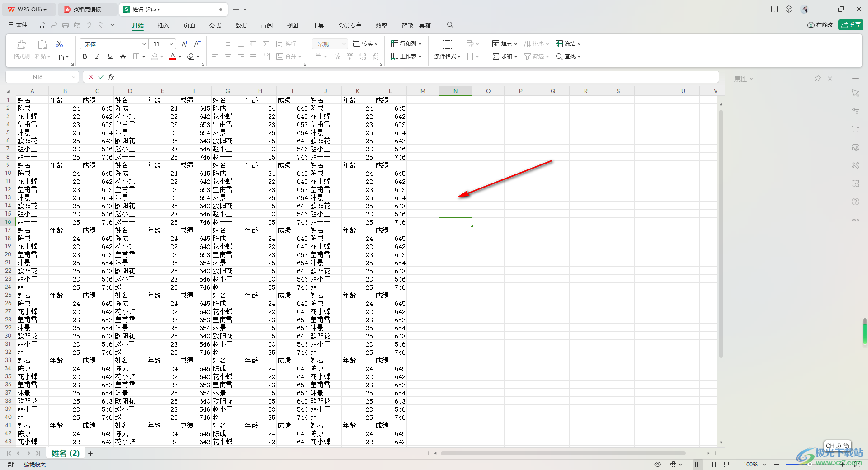Toggle Italic formatting
The height and width of the screenshot is (470, 868).
click(97, 56)
